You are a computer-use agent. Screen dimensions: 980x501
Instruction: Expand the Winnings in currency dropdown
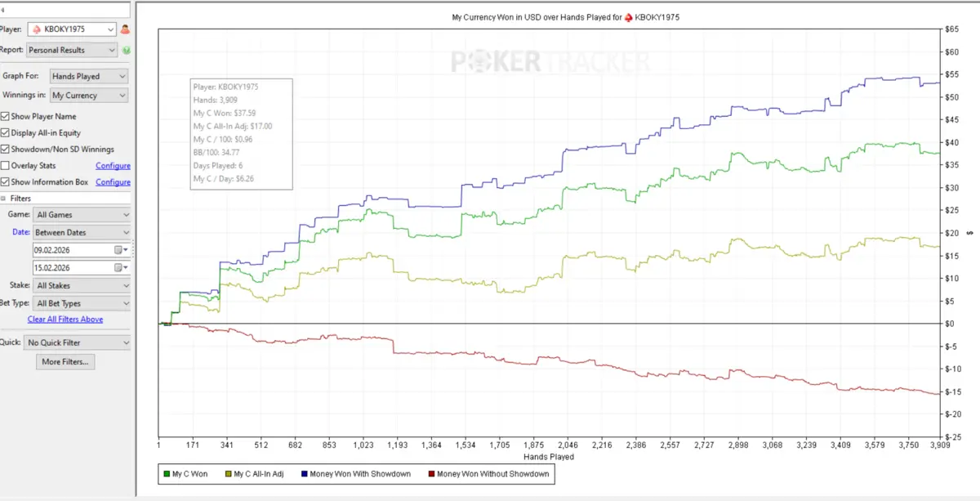[x=88, y=96]
